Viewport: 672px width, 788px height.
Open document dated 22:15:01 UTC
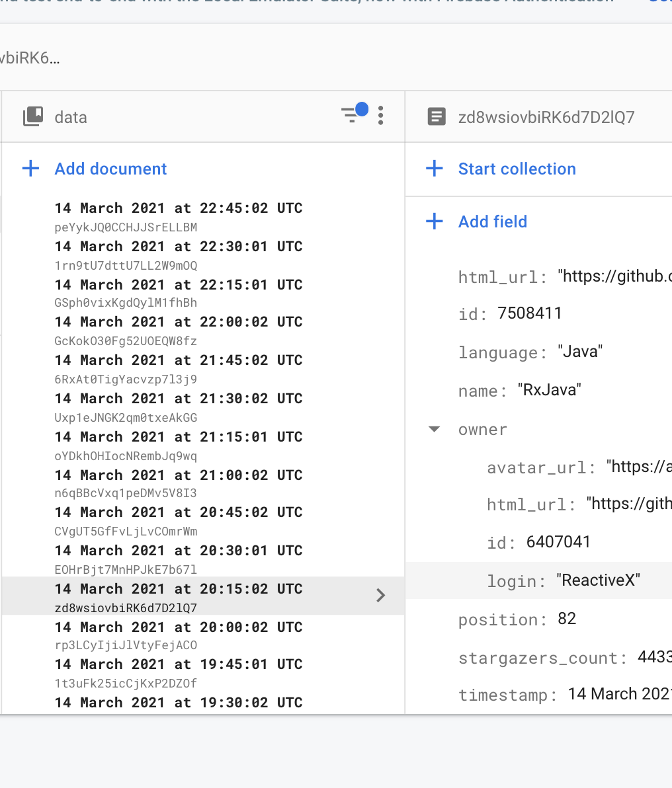click(x=179, y=284)
